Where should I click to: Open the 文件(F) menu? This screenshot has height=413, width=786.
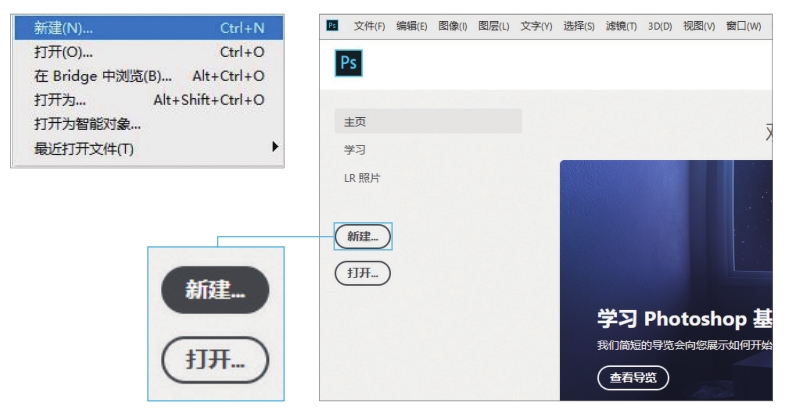pos(369,26)
